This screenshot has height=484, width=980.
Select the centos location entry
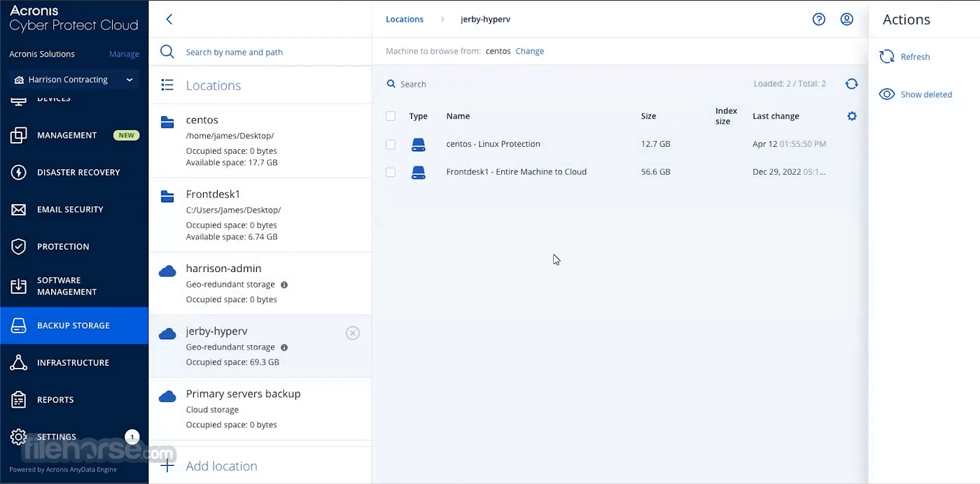pos(260,141)
